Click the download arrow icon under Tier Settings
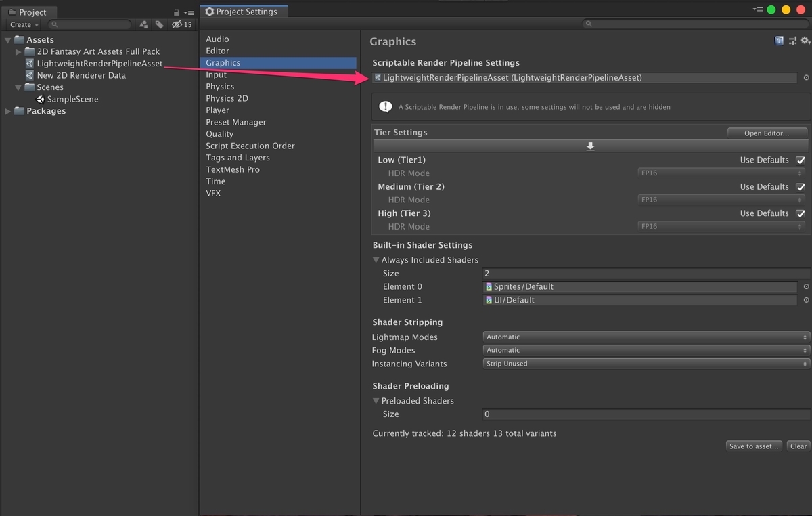 pos(590,146)
